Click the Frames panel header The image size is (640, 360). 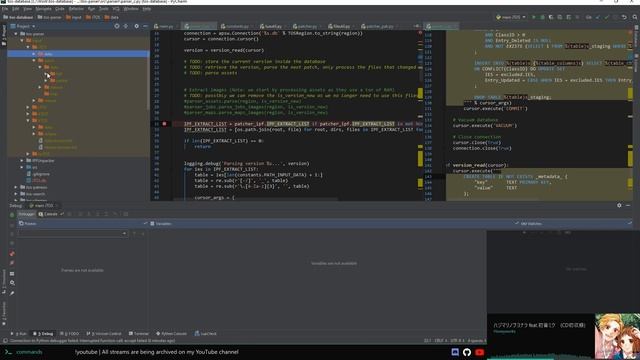click(x=82, y=224)
